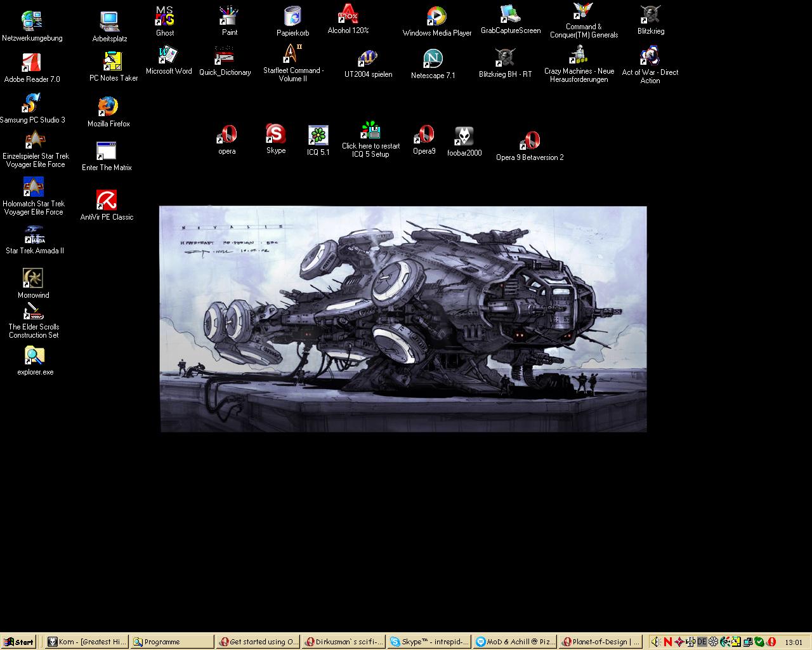812x650 pixels.
Task: Open the Papierkorb recycle bin icon
Action: click(x=292, y=17)
